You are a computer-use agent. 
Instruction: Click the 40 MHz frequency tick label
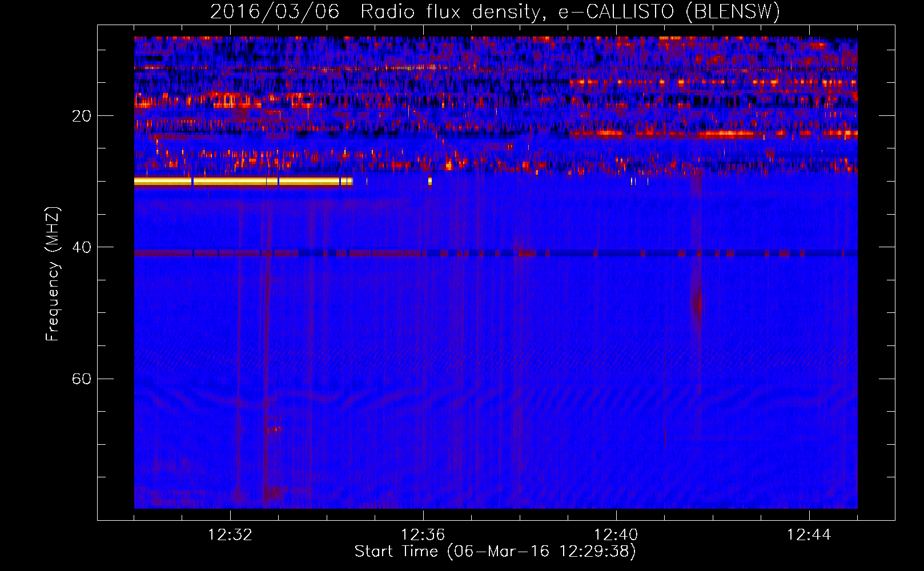click(81, 247)
